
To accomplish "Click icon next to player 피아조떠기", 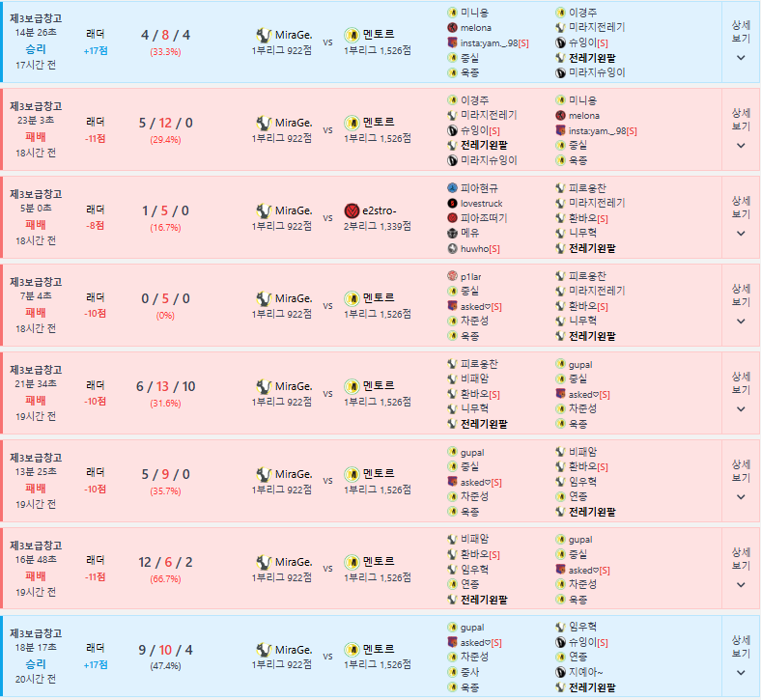I will [452, 218].
